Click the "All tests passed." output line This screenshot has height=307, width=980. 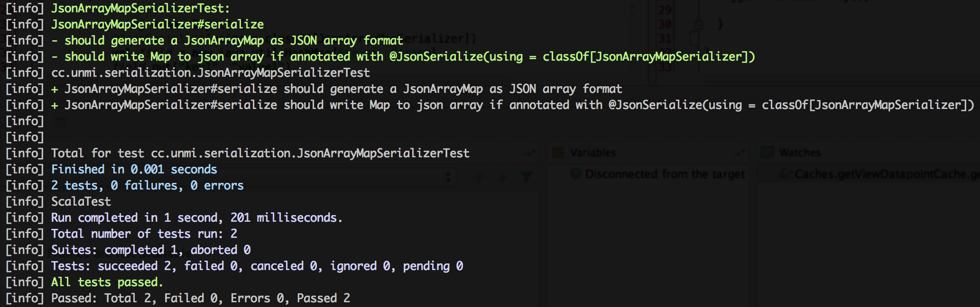pyautogui.click(x=107, y=282)
